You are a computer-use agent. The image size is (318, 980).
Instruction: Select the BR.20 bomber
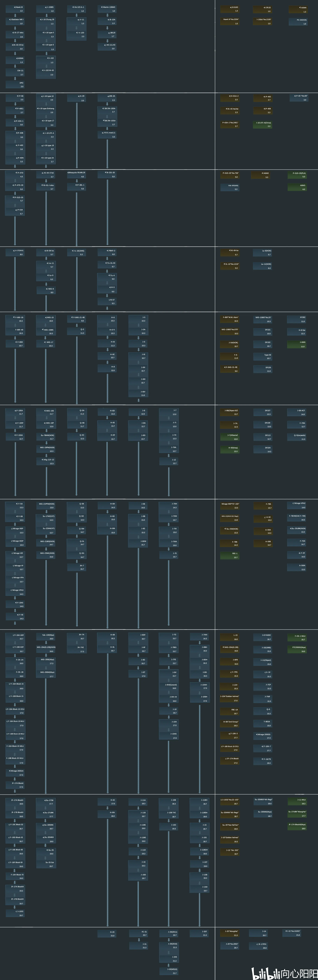[107, 35]
